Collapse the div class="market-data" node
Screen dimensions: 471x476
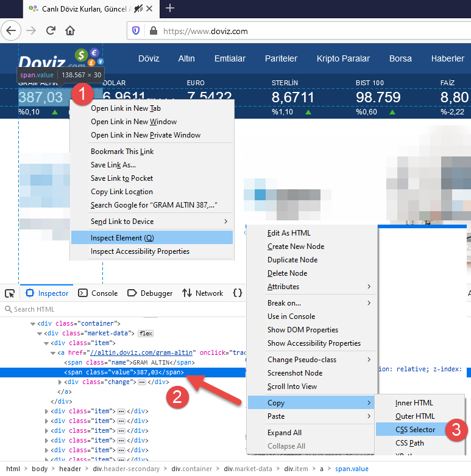[x=40, y=334]
